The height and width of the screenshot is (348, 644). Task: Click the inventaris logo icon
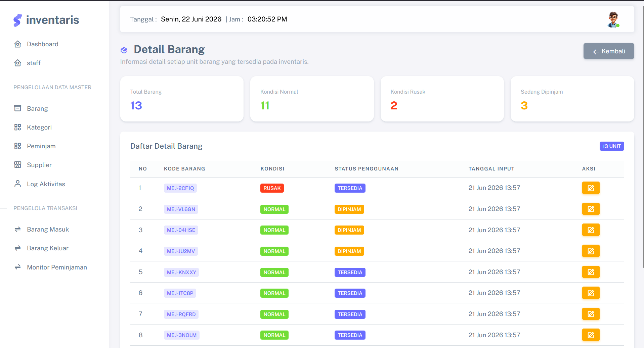[x=18, y=20]
